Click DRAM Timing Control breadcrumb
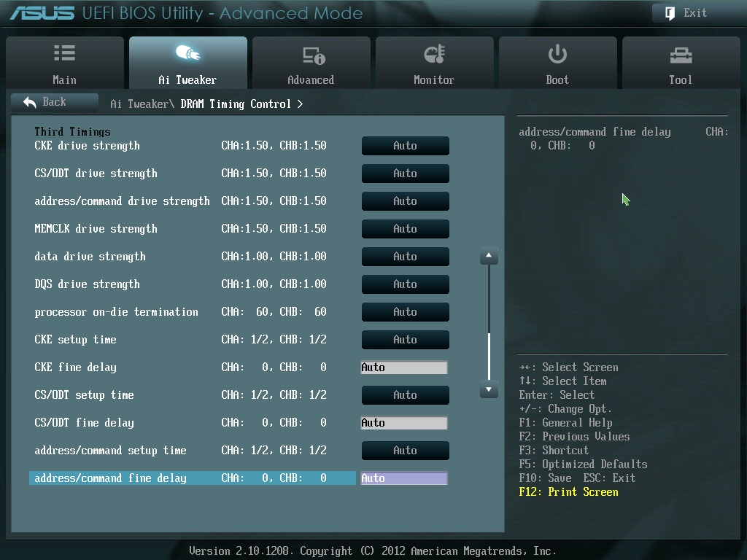Image resolution: width=747 pixels, height=560 pixels. point(236,104)
